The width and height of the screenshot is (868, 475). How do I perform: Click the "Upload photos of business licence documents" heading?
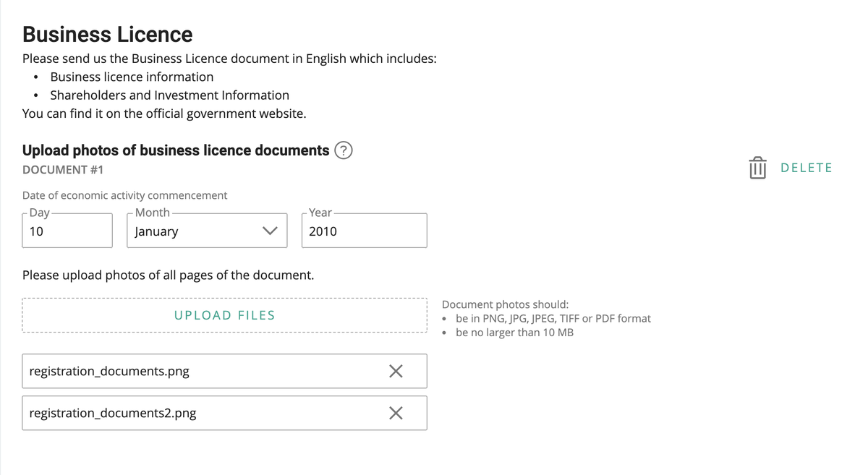click(x=176, y=150)
